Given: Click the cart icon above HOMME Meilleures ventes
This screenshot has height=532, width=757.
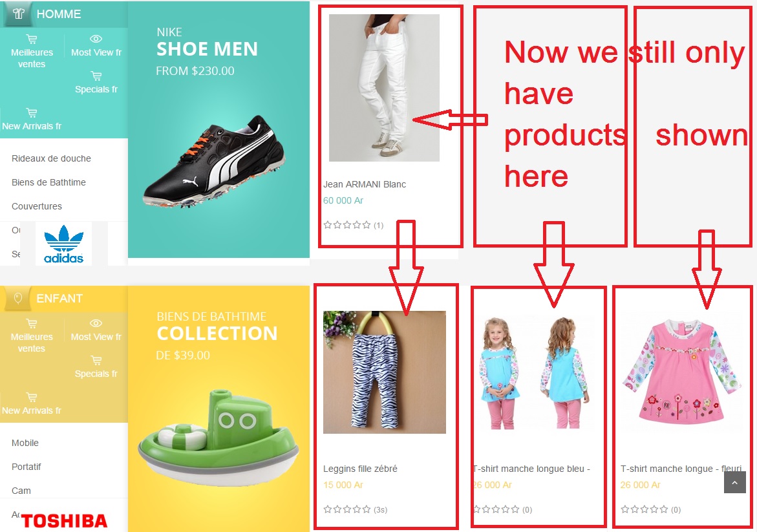Looking at the screenshot, I should [32, 39].
